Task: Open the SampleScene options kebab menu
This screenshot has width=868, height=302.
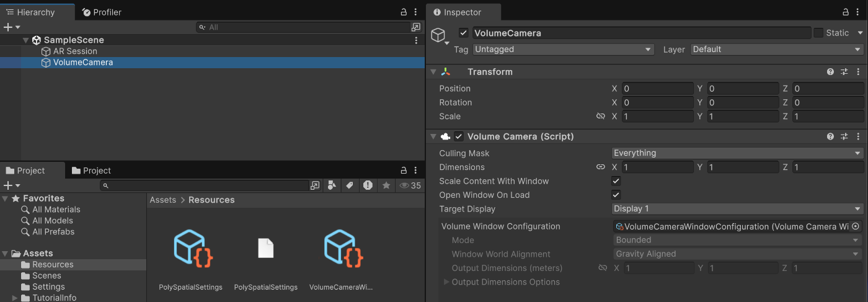Action: pyautogui.click(x=416, y=40)
